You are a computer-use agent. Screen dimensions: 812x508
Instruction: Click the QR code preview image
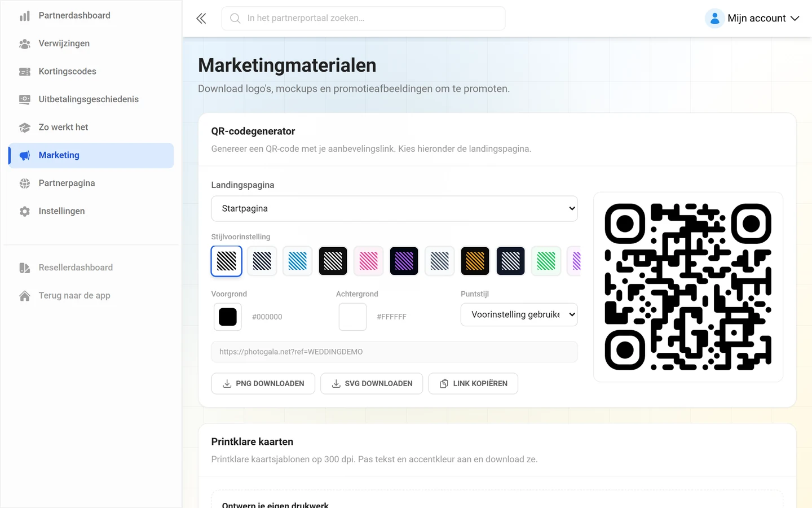pos(688,287)
